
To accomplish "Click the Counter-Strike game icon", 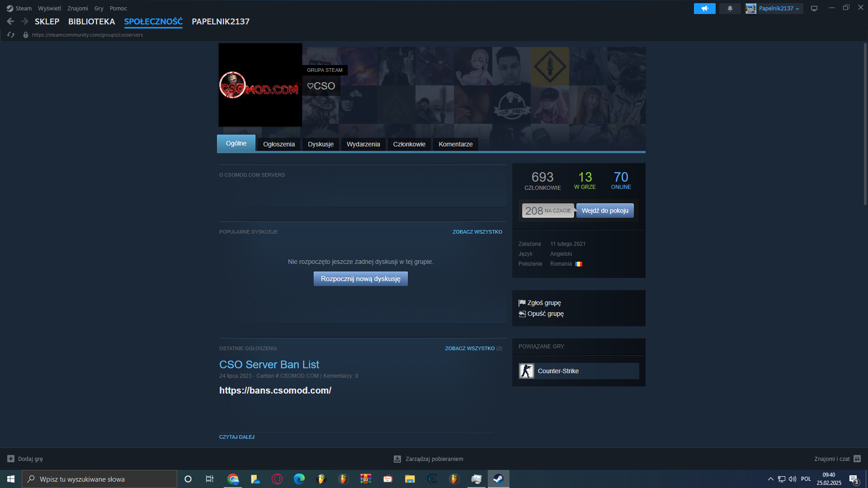I will pyautogui.click(x=526, y=371).
